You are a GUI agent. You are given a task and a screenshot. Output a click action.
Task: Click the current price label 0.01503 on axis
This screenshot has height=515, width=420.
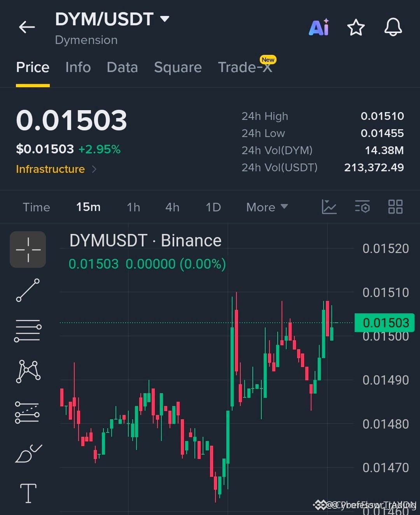(385, 323)
